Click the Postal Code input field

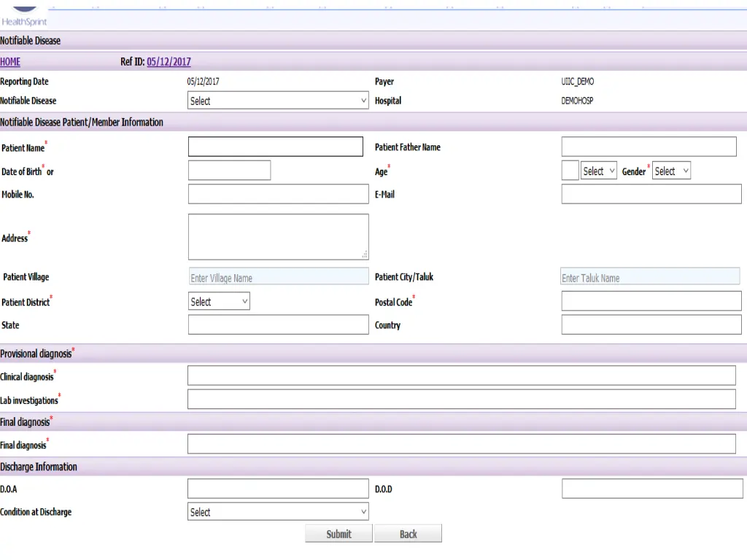pos(651,301)
